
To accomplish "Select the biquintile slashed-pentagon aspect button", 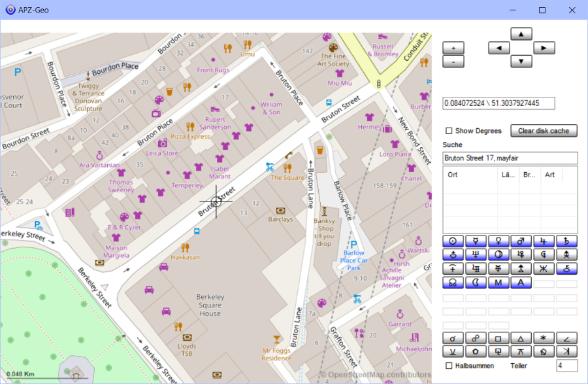I will click(x=544, y=352).
